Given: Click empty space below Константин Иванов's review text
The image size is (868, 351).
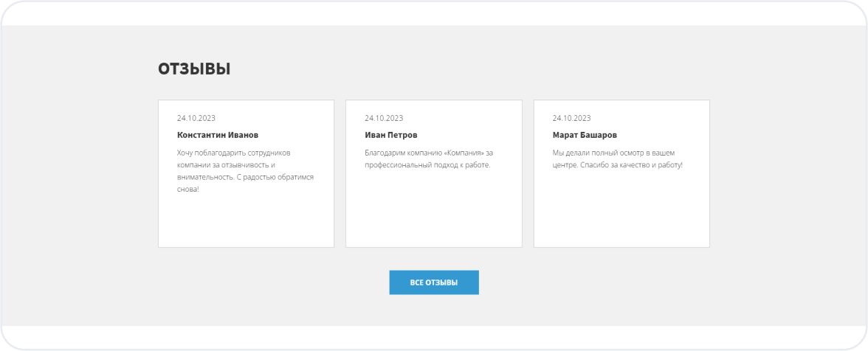Looking at the screenshot, I should click(246, 221).
